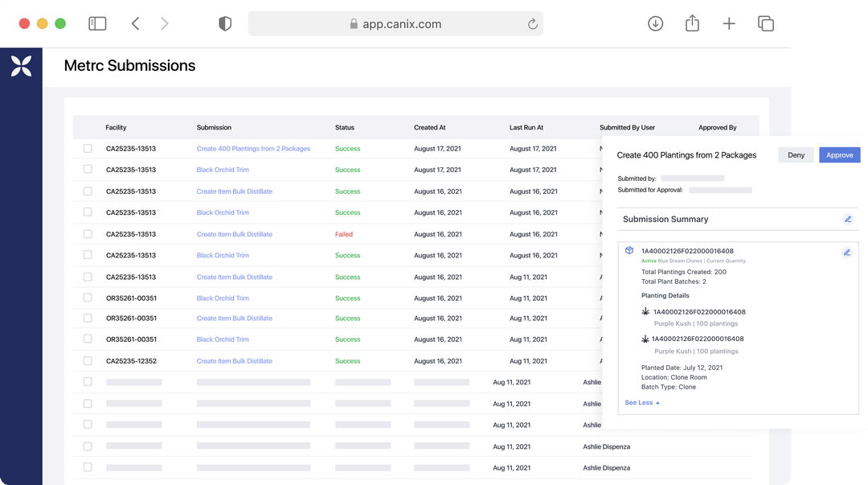This screenshot has height=485, width=868.
Task: Approve the Create 400 Plantings submission
Action: (839, 154)
